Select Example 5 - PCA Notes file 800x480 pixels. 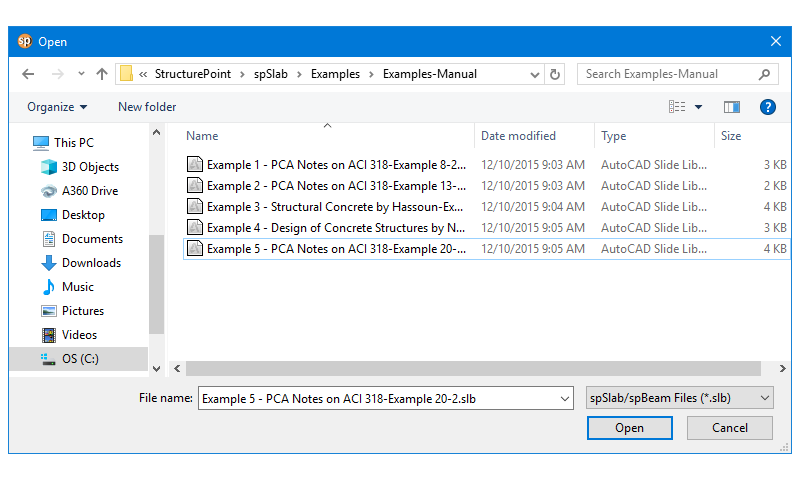pyautogui.click(x=487, y=248)
